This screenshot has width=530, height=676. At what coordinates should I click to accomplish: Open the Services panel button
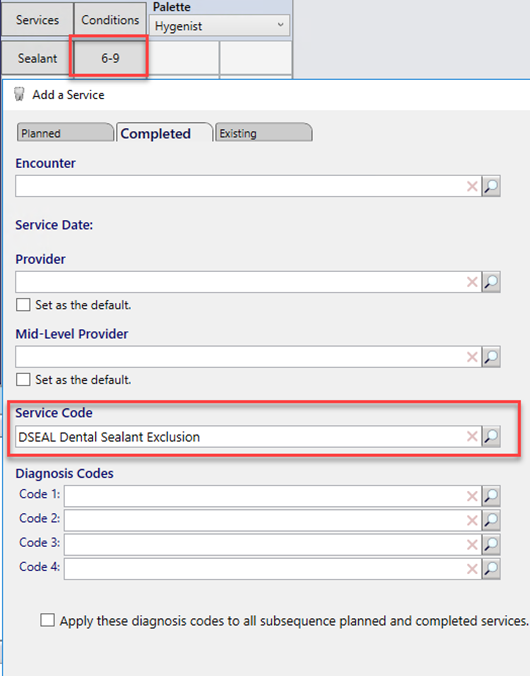(37, 20)
